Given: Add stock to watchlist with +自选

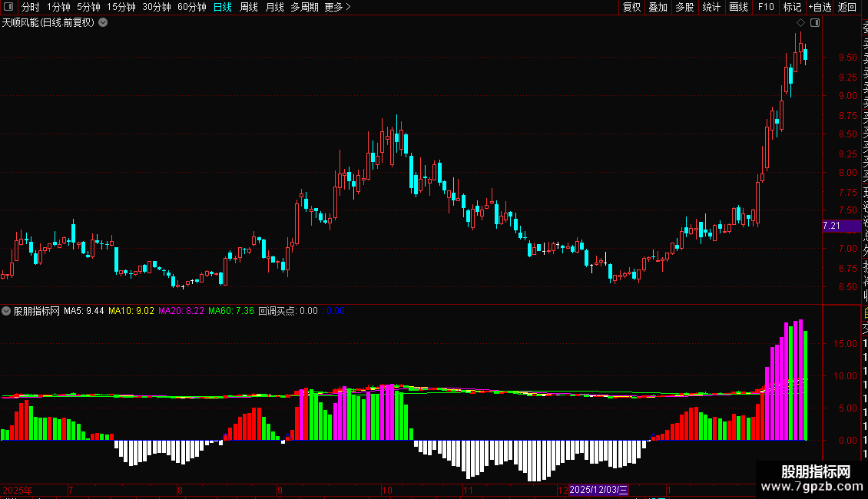Looking at the screenshot, I should coord(820,7).
